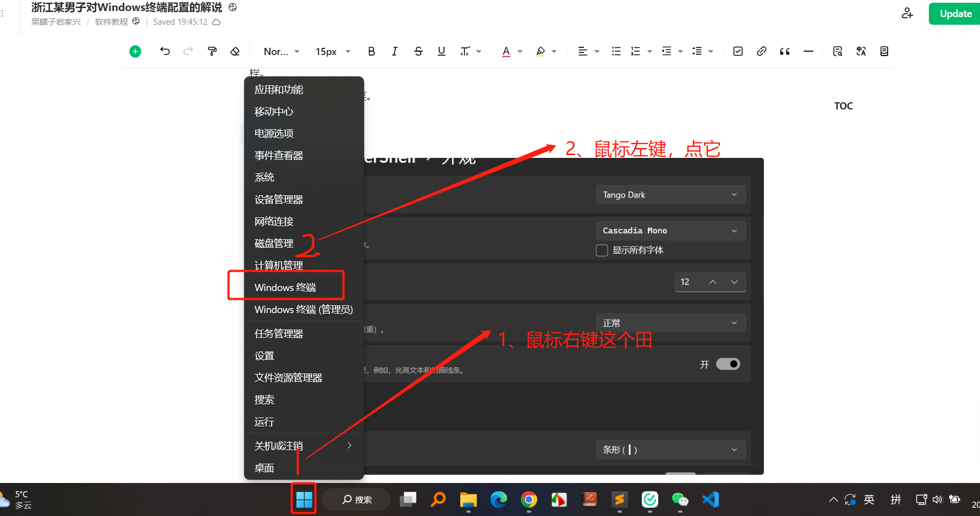Select 电源选项 in the context menu
The height and width of the screenshot is (516, 980).
[304, 134]
